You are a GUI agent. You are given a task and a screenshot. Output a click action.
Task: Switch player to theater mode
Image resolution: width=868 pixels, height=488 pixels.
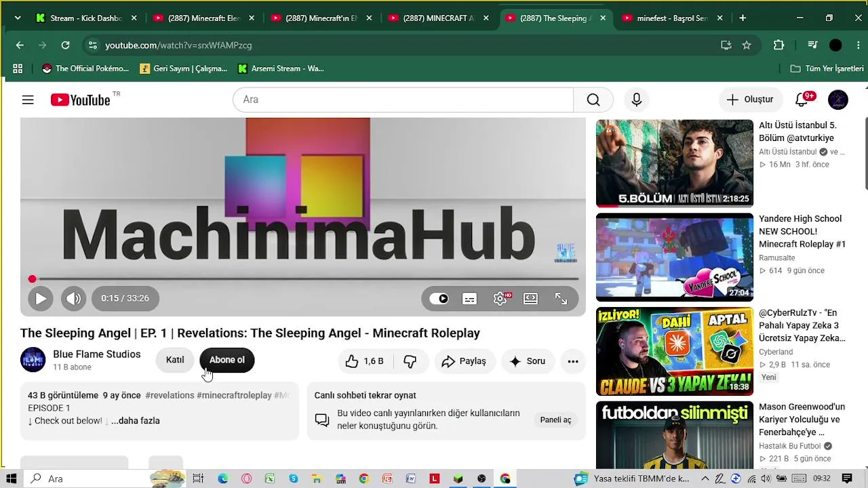(530, 298)
